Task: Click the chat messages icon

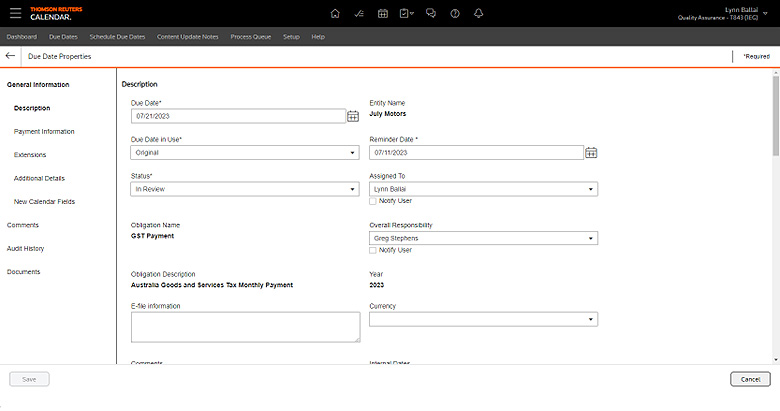Action: (x=431, y=13)
